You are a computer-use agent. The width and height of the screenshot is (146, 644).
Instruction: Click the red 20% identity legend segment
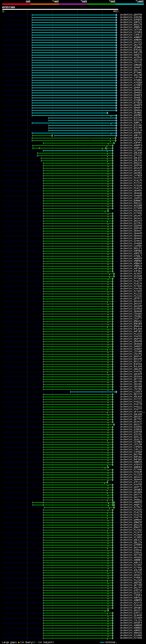click(16, 4)
